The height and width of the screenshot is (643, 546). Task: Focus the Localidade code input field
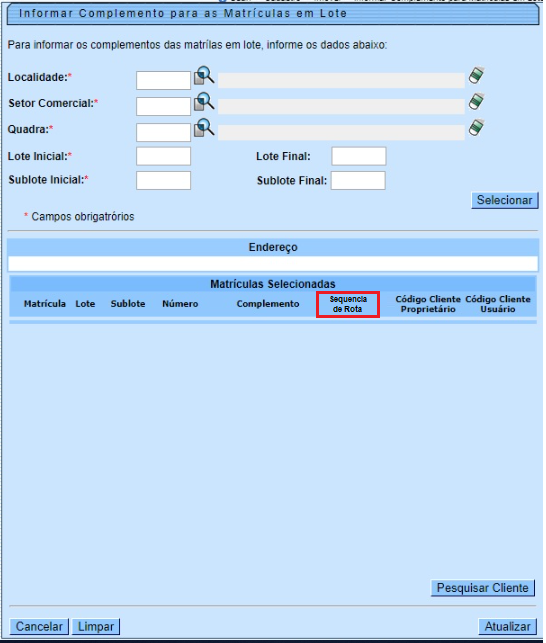[x=163, y=80]
